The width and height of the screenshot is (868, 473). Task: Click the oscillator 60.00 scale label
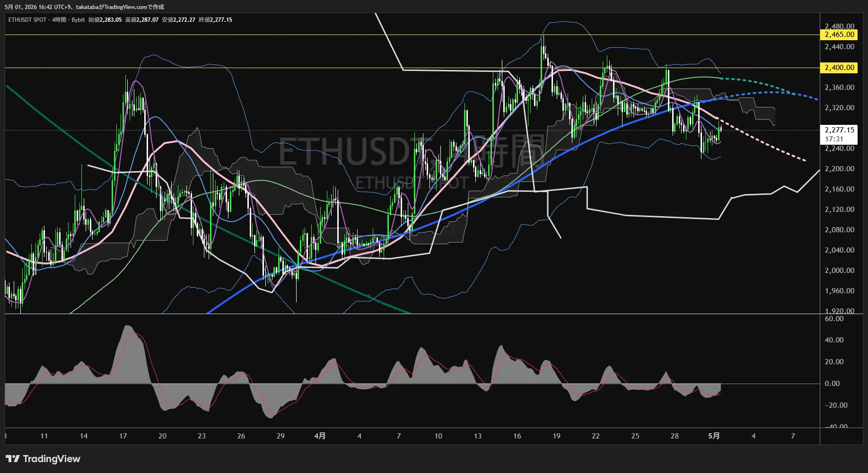(834, 319)
